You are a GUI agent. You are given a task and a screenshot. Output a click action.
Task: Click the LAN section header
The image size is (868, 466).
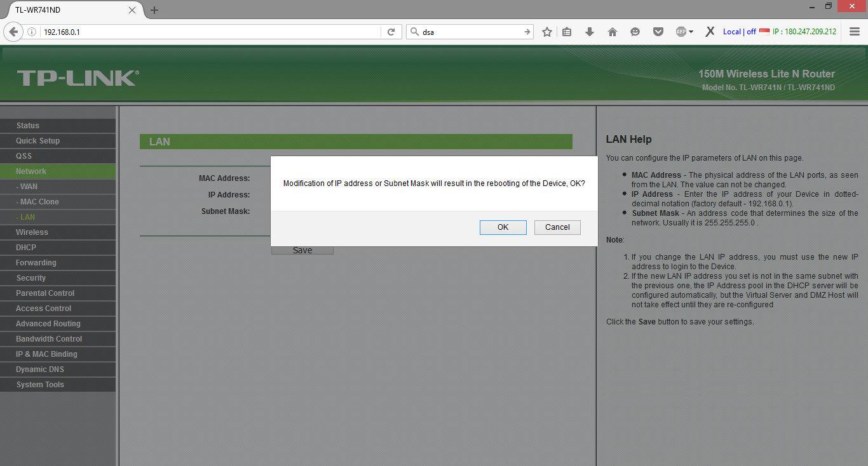coord(356,142)
